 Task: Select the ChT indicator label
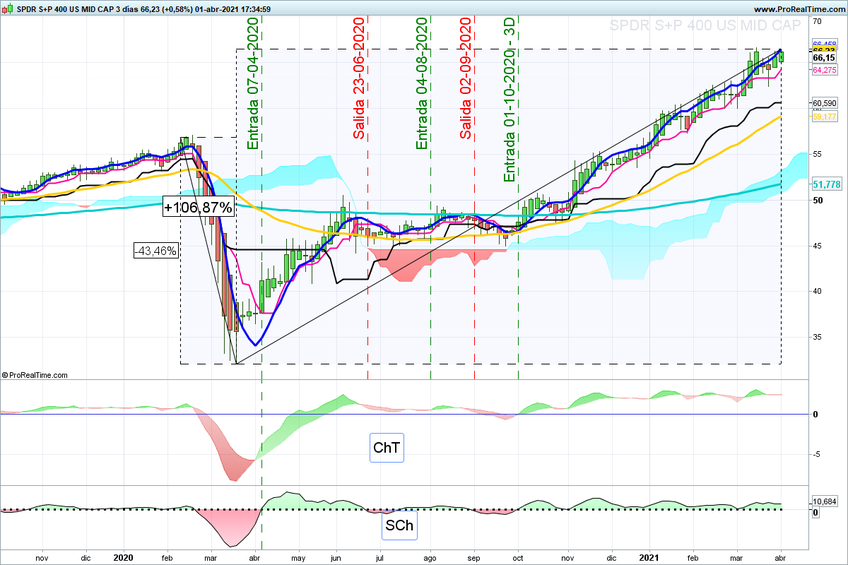[387, 448]
